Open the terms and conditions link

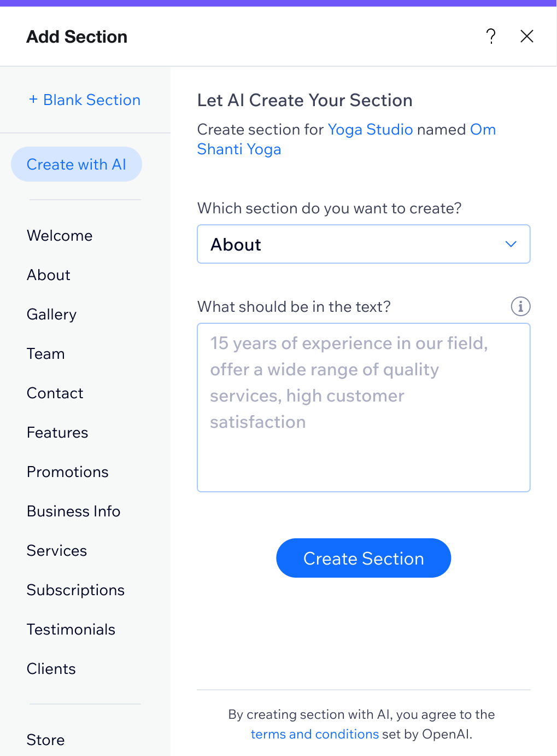point(315,734)
